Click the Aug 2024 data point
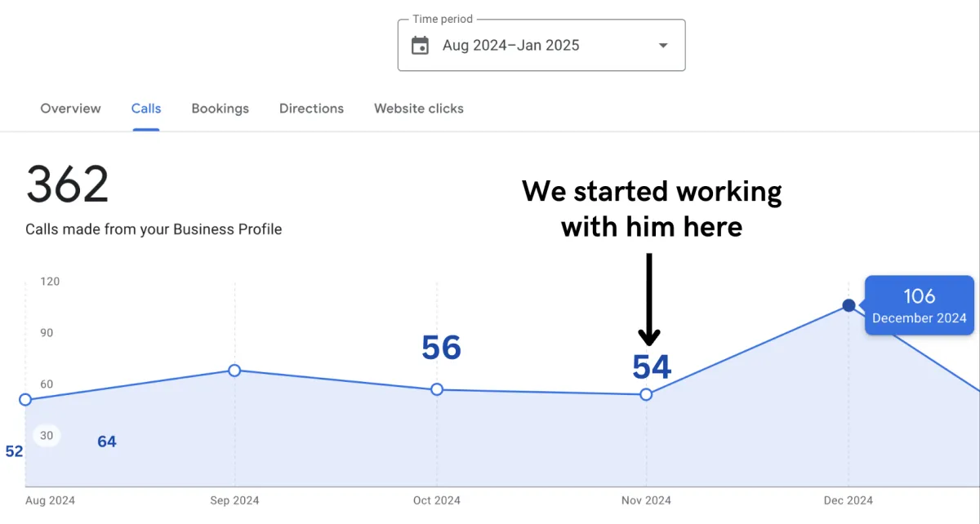Image resolution: width=980 pixels, height=524 pixels. coord(25,399)
